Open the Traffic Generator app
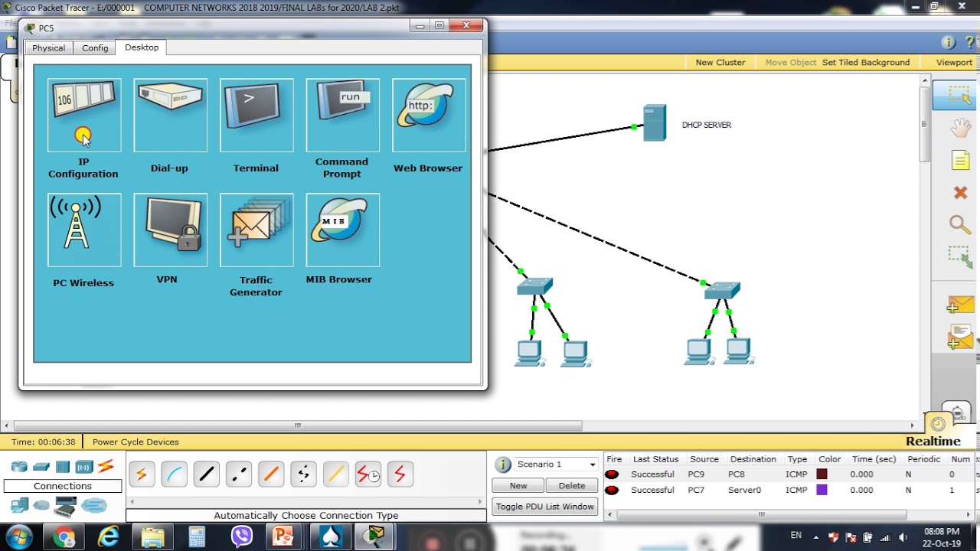This screenshot has width=980, height=551. (256, 230)
